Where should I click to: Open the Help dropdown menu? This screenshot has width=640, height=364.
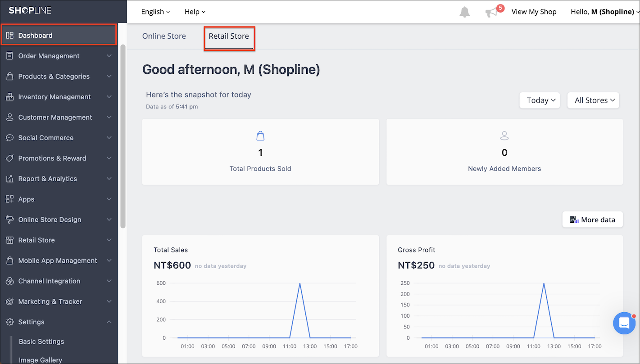point(195,12)
